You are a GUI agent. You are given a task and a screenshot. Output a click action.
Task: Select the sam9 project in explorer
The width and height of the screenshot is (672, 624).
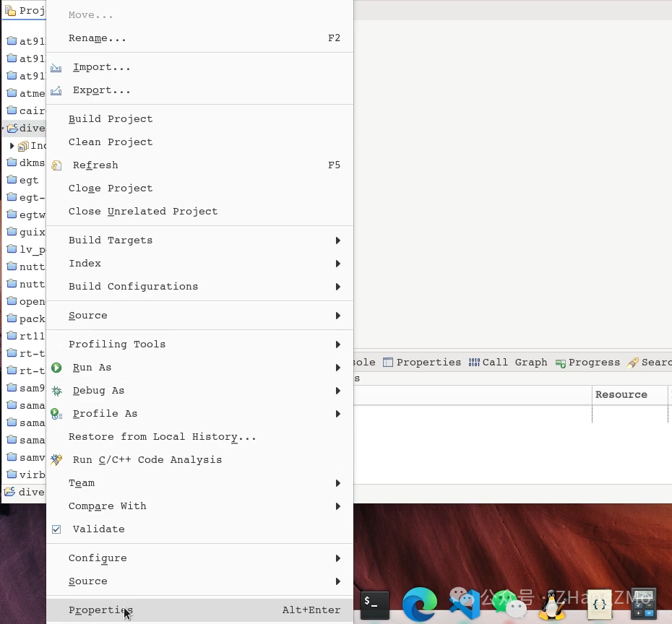pos(27,388)
